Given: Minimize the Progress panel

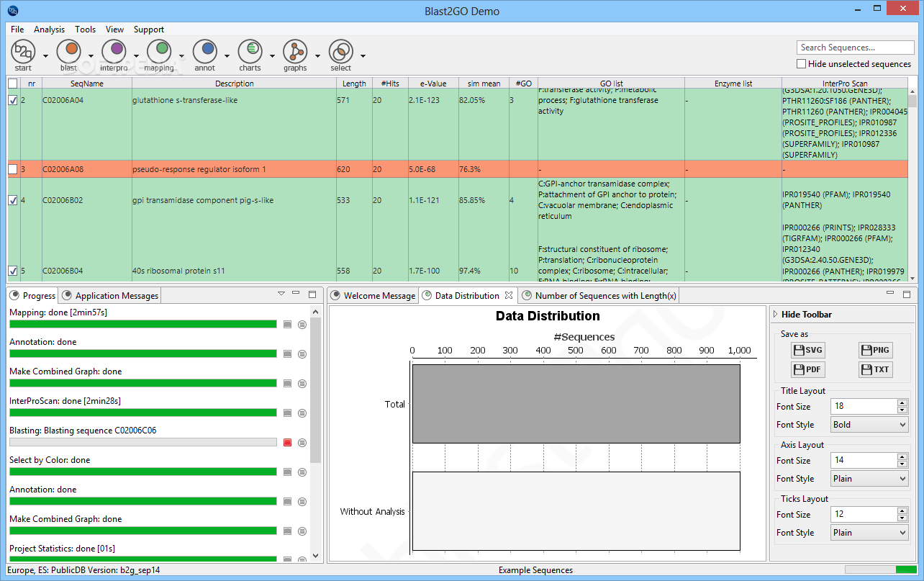Looking at the screenshot, I should coord(296,294).
